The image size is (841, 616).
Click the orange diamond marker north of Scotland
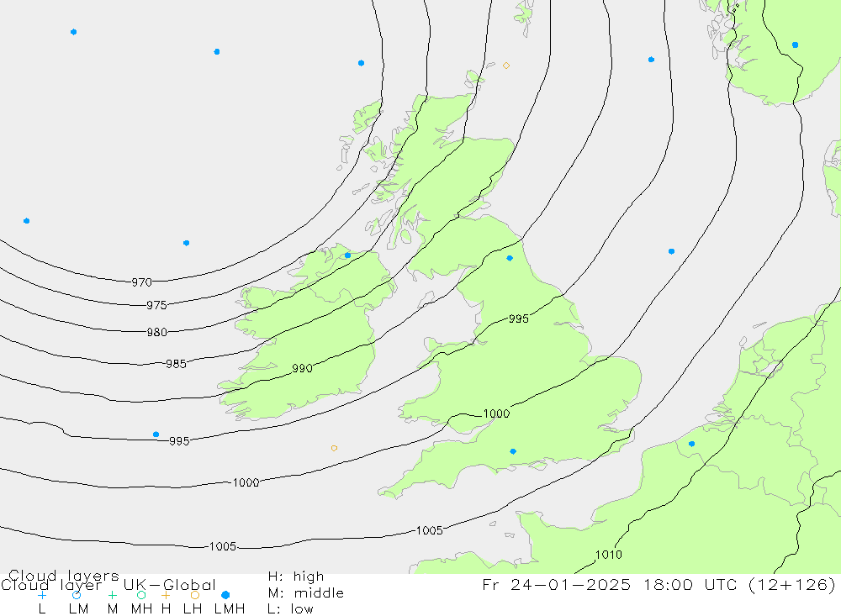tap(505, 66)
